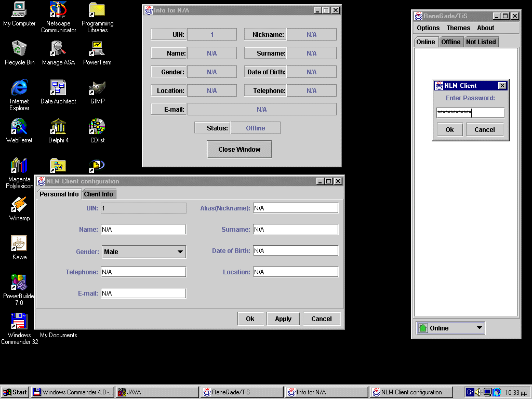
Task: Click the speaker volume tray icon
Action: coord(478,392)
